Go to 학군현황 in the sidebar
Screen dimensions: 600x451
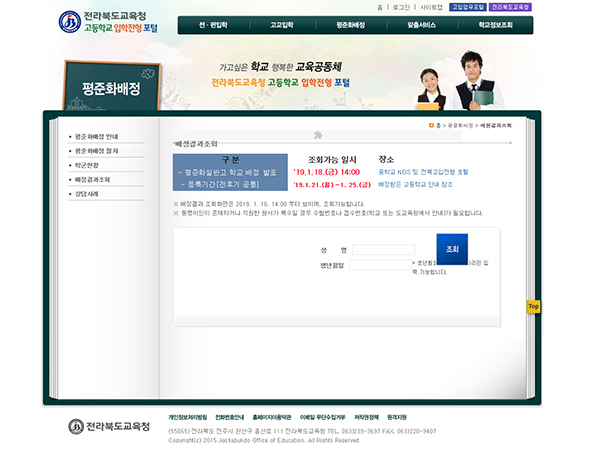[x=88, y=164]
